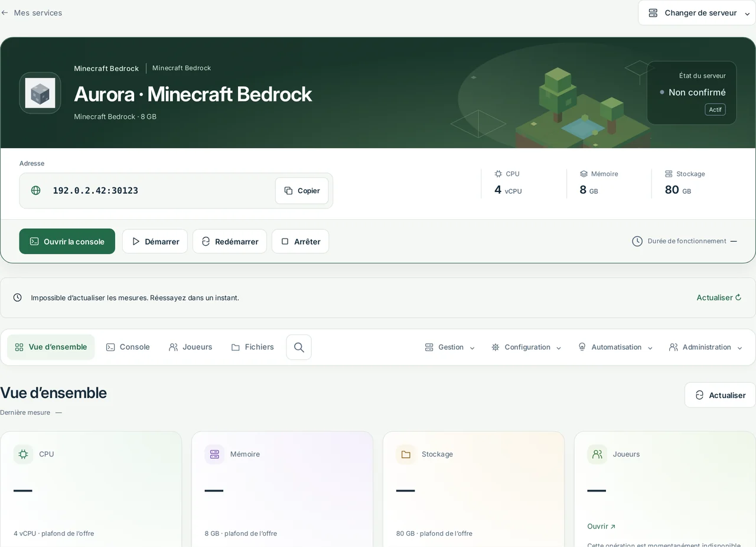756x547 pixels.
Task: Click the CPU card chip icon
Action: click(23, 454)
